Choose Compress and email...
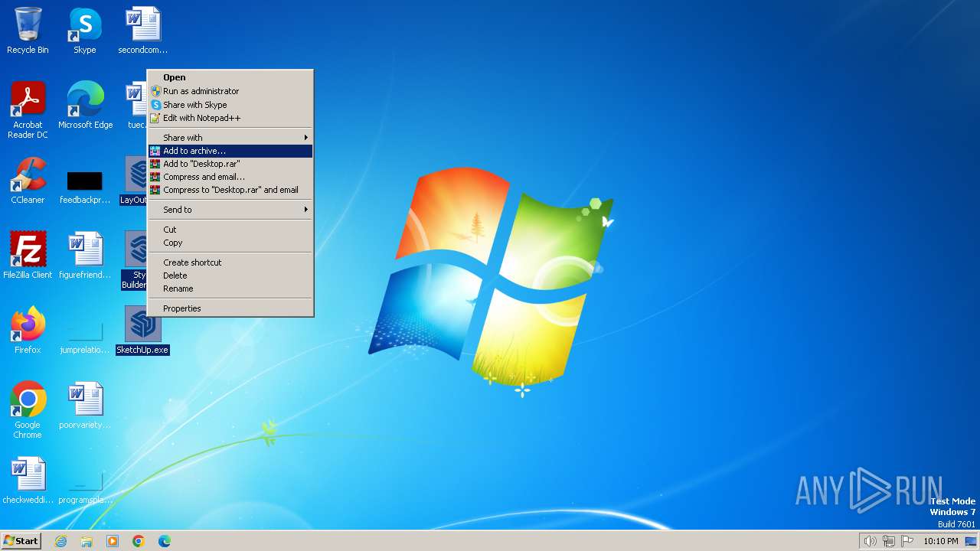Screen dimensions: 980x551 pos(230,177)
